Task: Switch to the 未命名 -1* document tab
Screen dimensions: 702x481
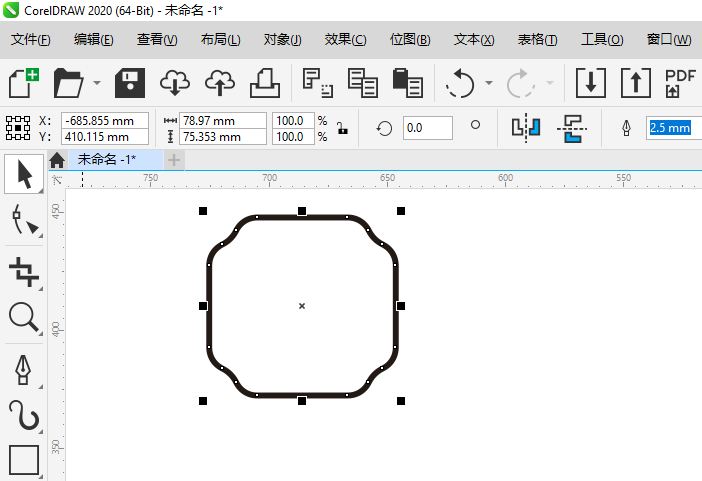Action: [116, 159]
